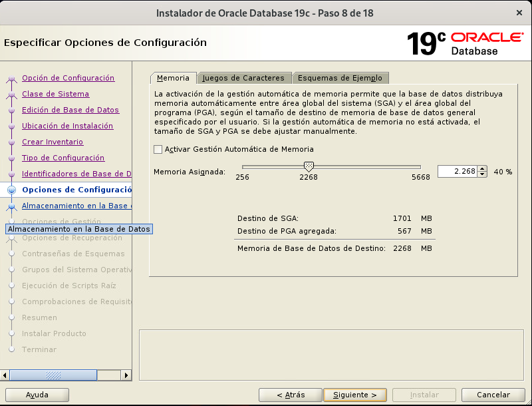Image resolution: width=532 pixels, height=406 pixels.
Task: Navigate to Ubicación de Instalación step
Action: tap(67, 126)
